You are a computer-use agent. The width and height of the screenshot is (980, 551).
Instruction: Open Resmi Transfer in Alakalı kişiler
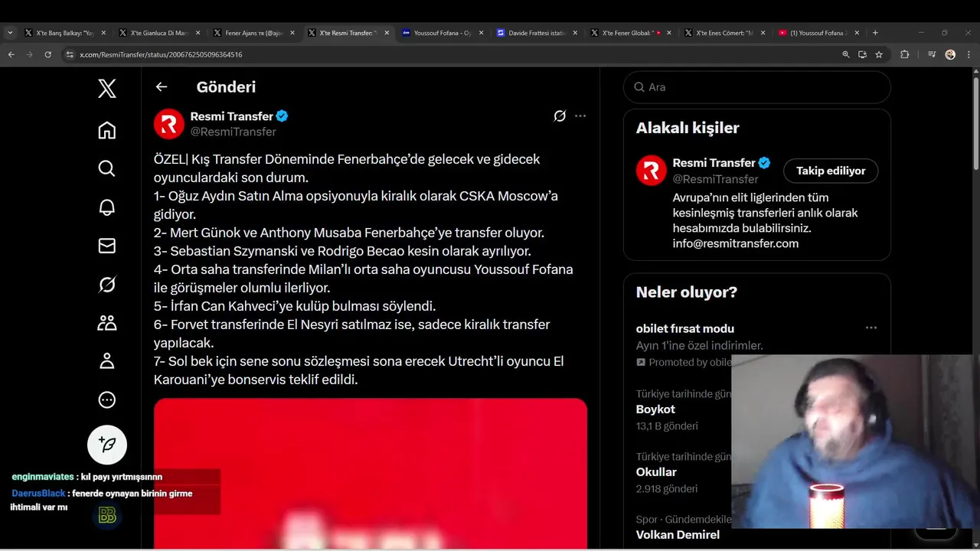point(714,163)
